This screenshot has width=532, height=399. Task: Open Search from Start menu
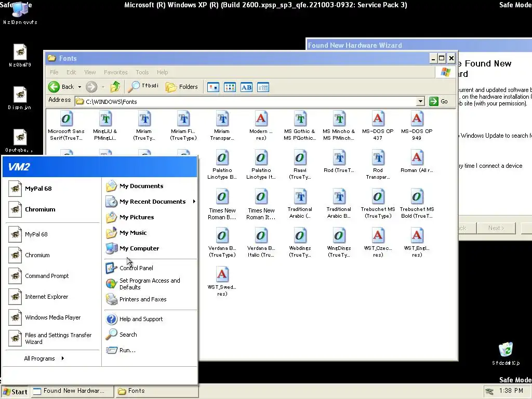151,335
